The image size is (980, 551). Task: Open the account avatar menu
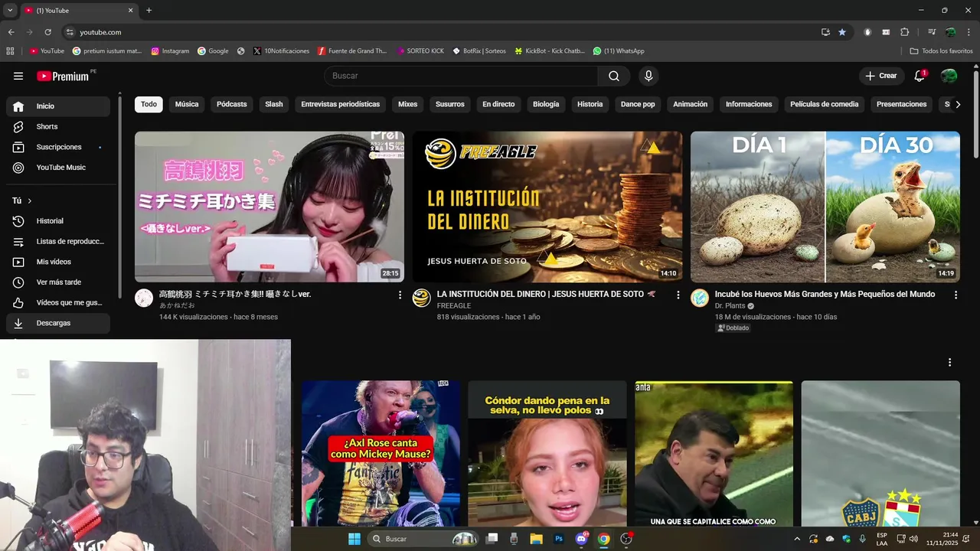(x=949, y=76)
